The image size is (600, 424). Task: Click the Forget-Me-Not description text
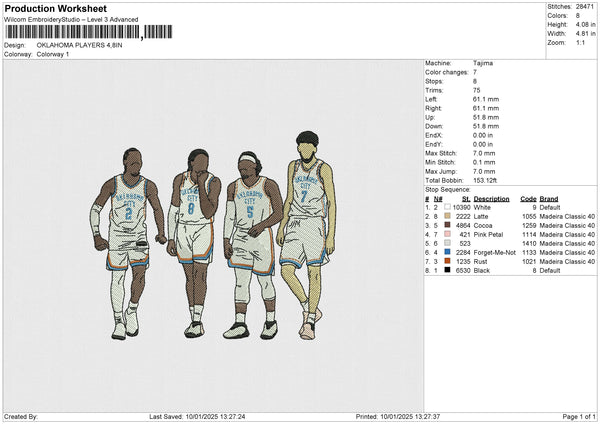click(x=494, y=253)
